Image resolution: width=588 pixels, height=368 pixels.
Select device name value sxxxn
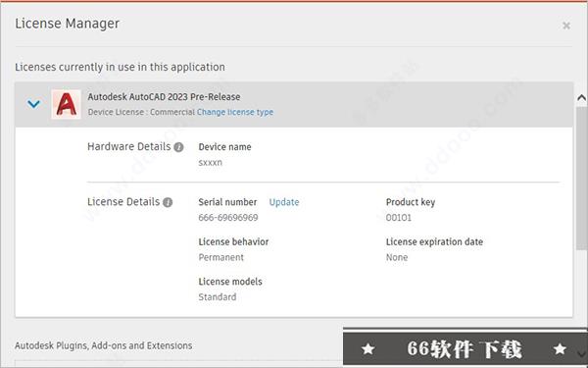click(x=210, y=163)
